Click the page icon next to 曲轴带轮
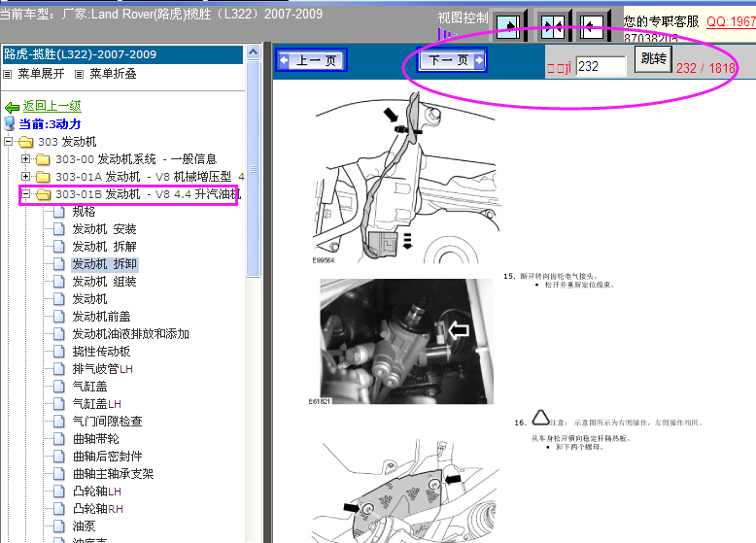The height and width of the screenshot is (543, 756). click(x=59, y=439)
